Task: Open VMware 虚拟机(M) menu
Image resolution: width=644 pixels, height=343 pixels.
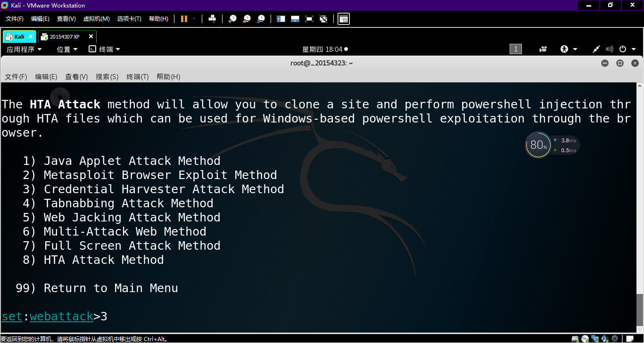Action: click(x=96, y=19)
